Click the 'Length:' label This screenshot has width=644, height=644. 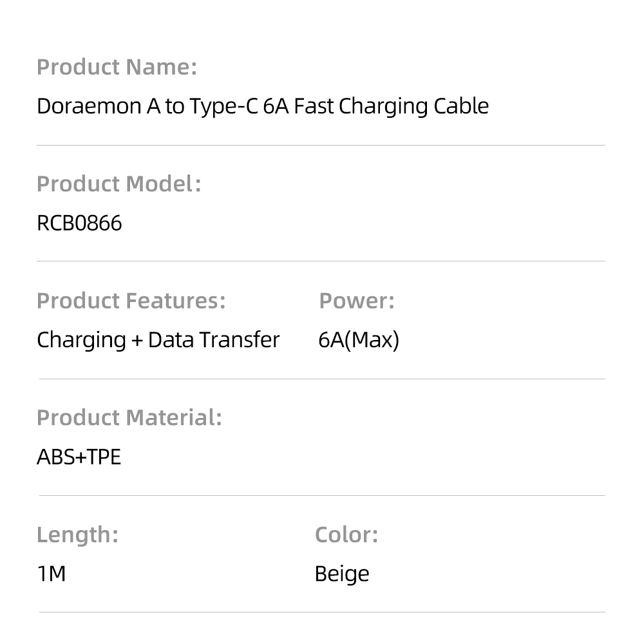77,535
